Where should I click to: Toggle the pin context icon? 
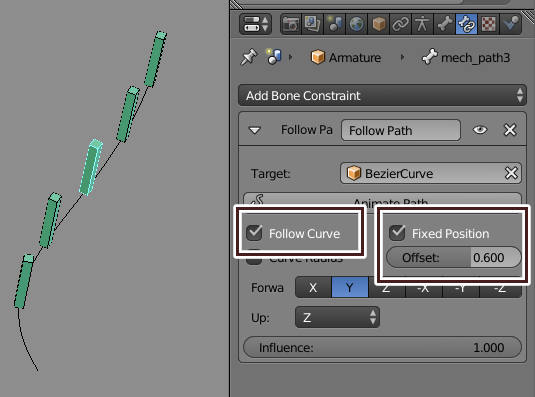(249, 57)
